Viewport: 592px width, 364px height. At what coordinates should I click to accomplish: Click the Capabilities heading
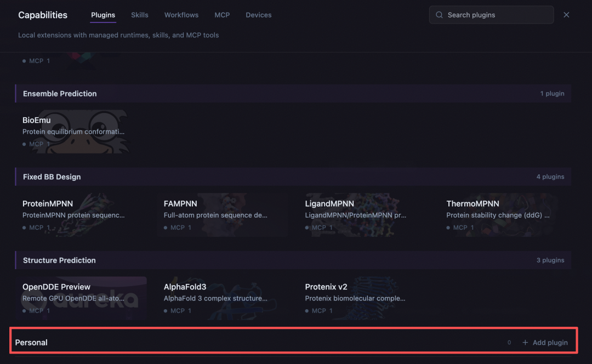tap(43, 15)
